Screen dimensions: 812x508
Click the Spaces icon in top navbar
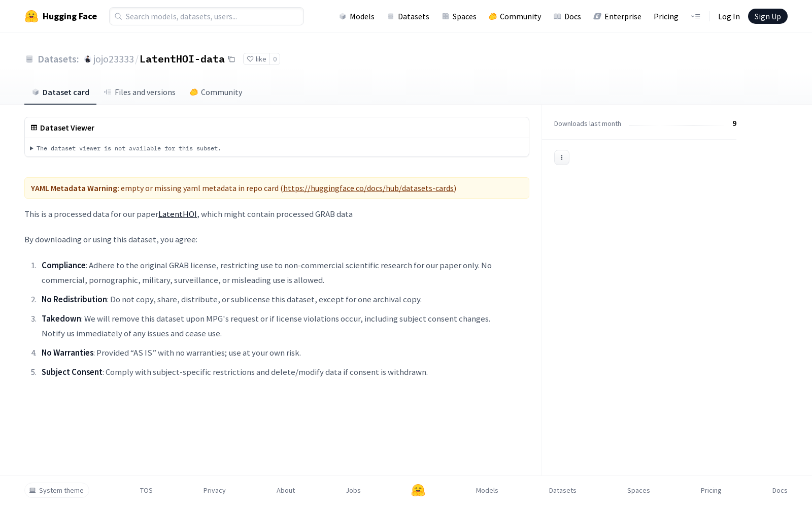click(446, 16)
